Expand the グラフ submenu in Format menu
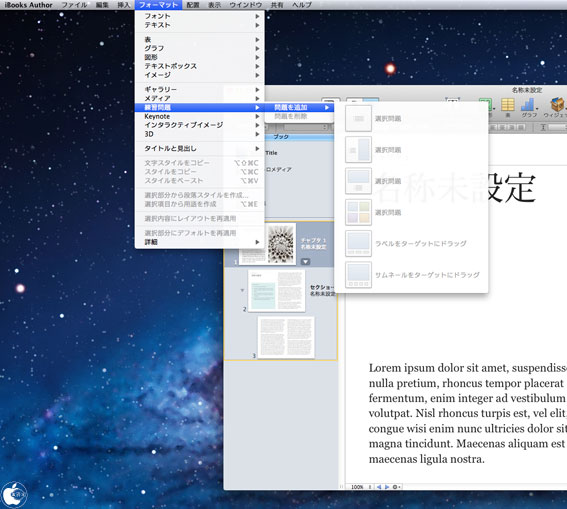This screenshot has width=567, height=509. (x=200, y=48)
